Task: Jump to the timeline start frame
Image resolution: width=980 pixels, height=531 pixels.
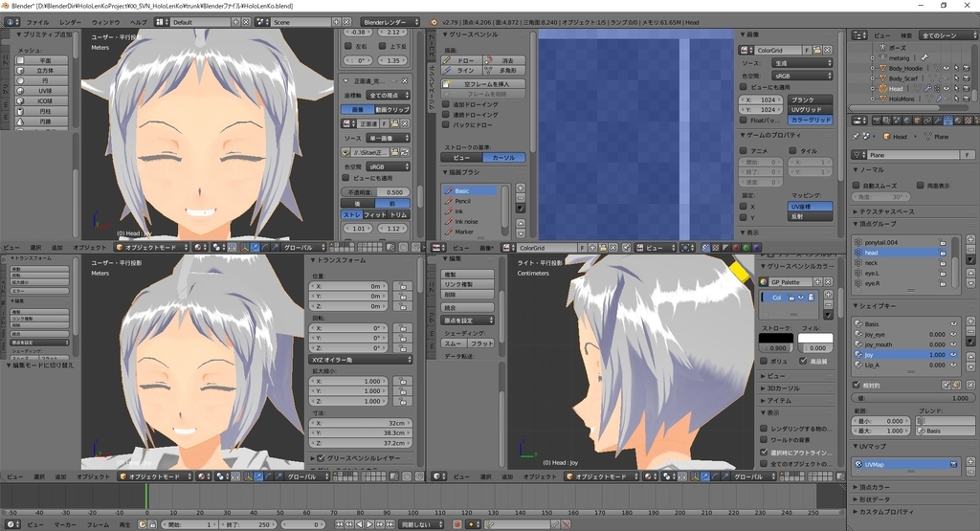Action: click(x=340, y=524)
